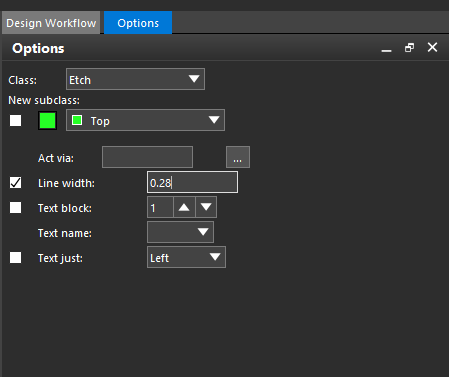This screenshot has height=377, width=449.
Task: Click the small green swatch beside Top
Action: 77,120
